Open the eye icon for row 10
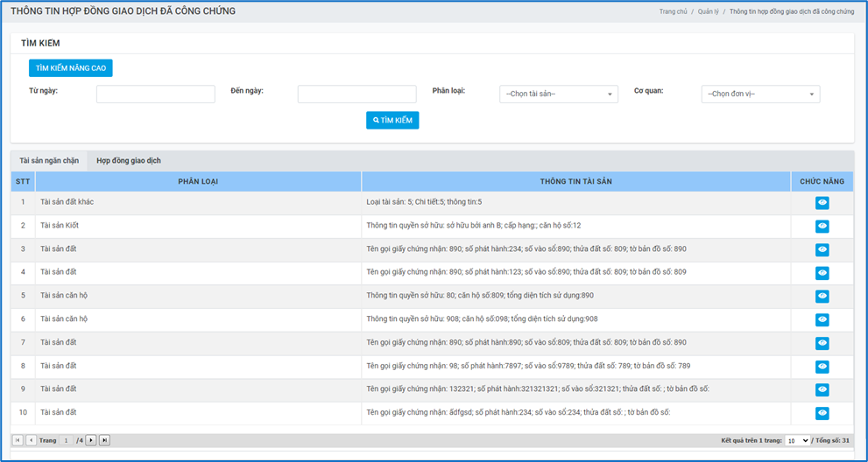868x462 pixels. point(822,413)
